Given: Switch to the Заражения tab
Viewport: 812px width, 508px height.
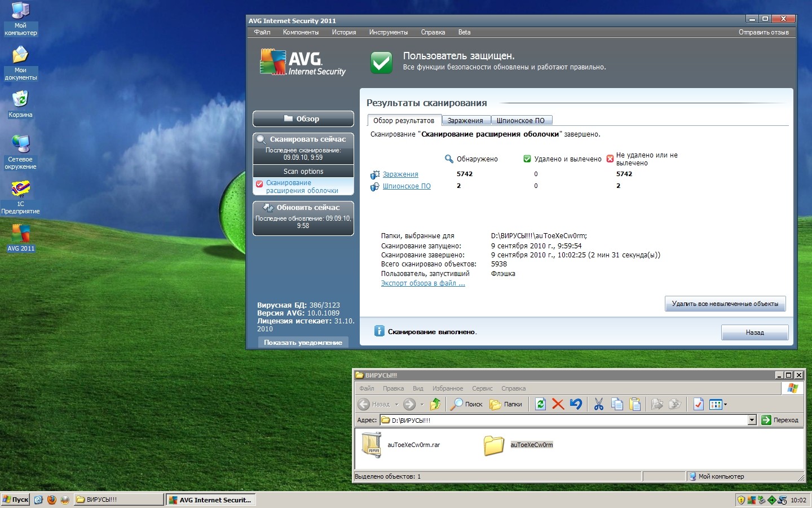Looking at the screenshot, I should [465, 120].
